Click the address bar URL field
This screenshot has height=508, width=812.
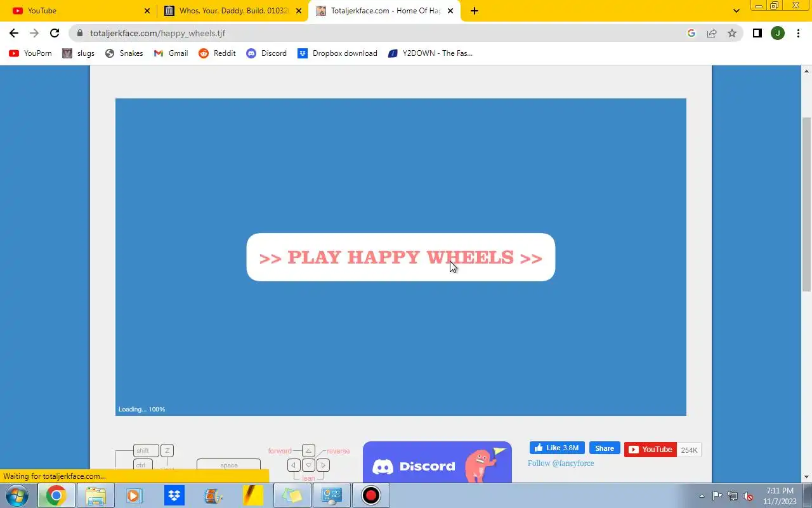pyautogui.click(x=381, y=33)
